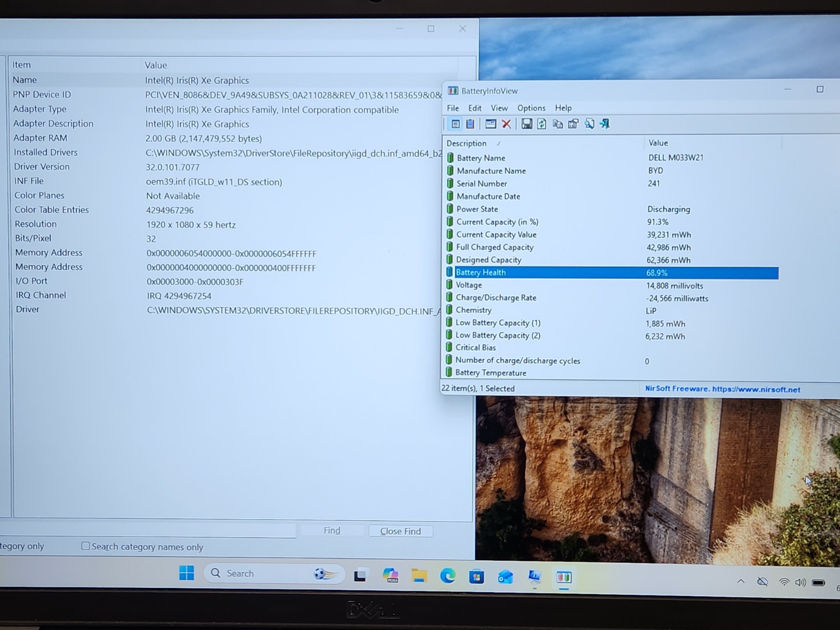Open the File menu in BatteryInfoView
The image size is (840, 630).
coord(453,108)
